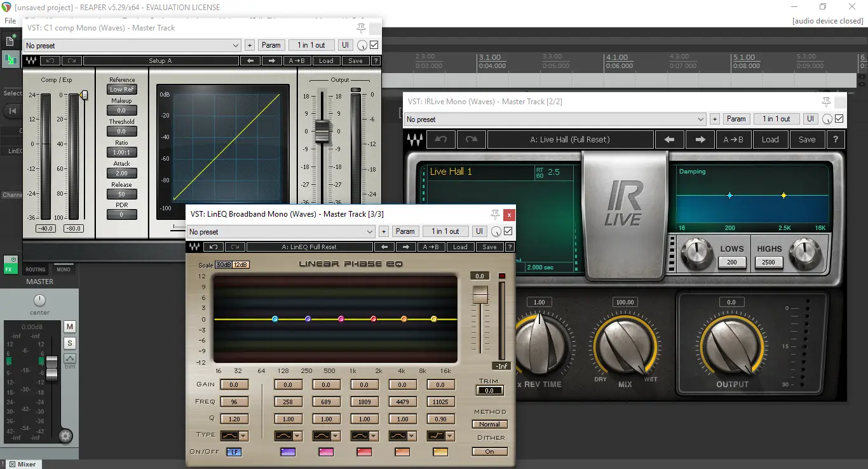Screen dimensions: 868x469
Task: Click the Waves logo in C1 comp toolbar
Action: point(31,61)
